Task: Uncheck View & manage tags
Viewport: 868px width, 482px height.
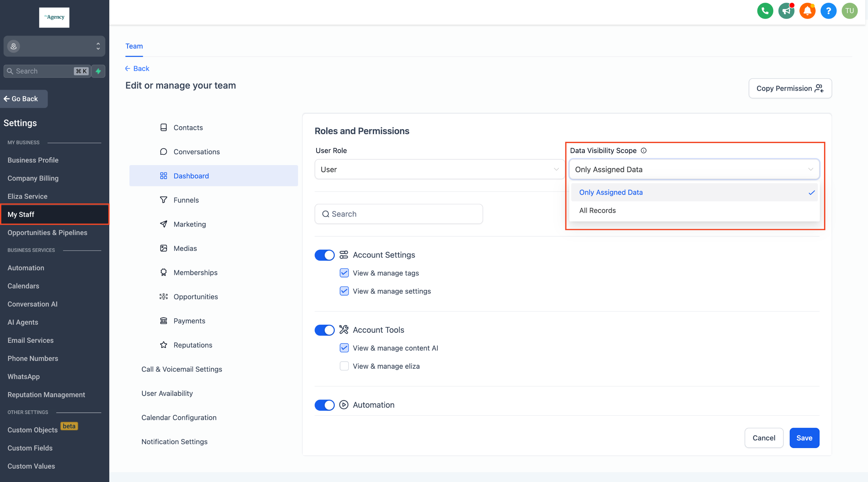Action: [x=344, y=273]
